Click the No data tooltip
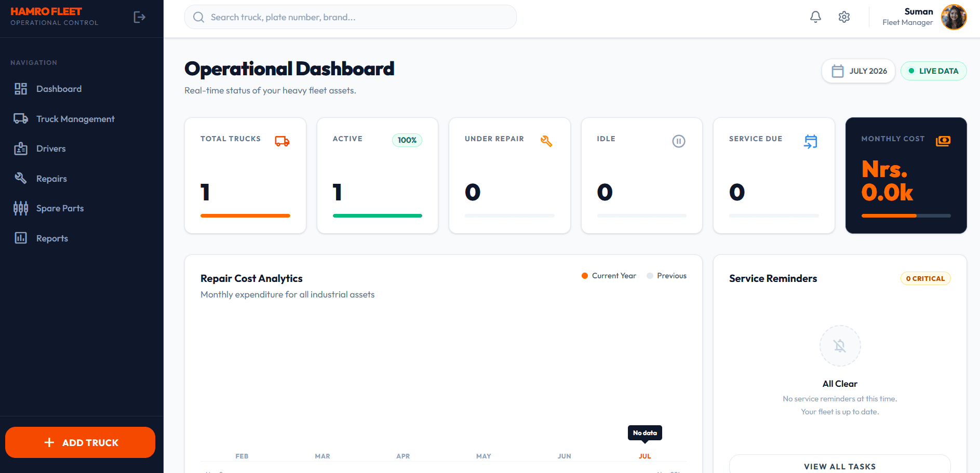 pos(645,433)
